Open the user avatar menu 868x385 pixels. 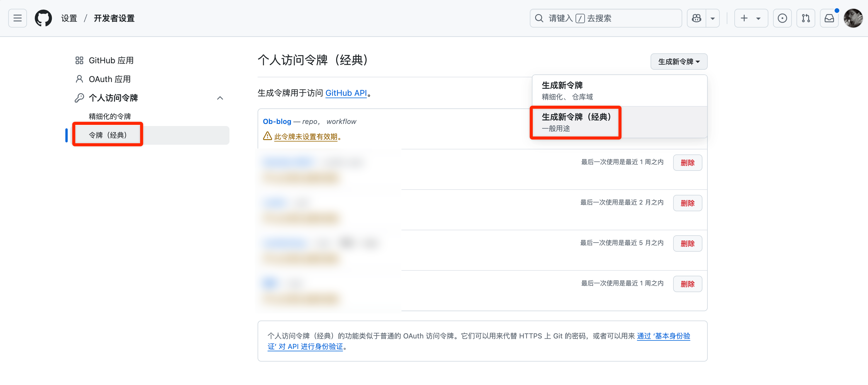[x=853, y=18]
